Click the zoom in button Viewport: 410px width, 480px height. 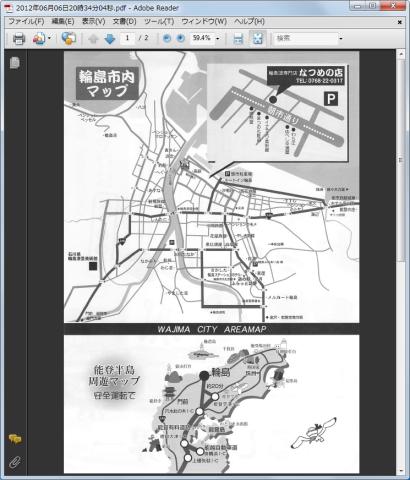click(x=180, y=39)
